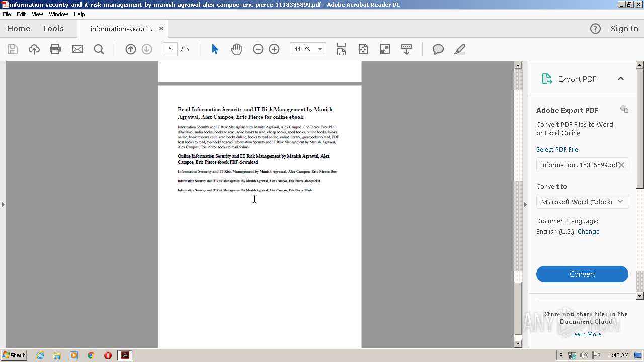644x362 pixels.
Task: Click the Learn More link
Action: pos(586,334)
